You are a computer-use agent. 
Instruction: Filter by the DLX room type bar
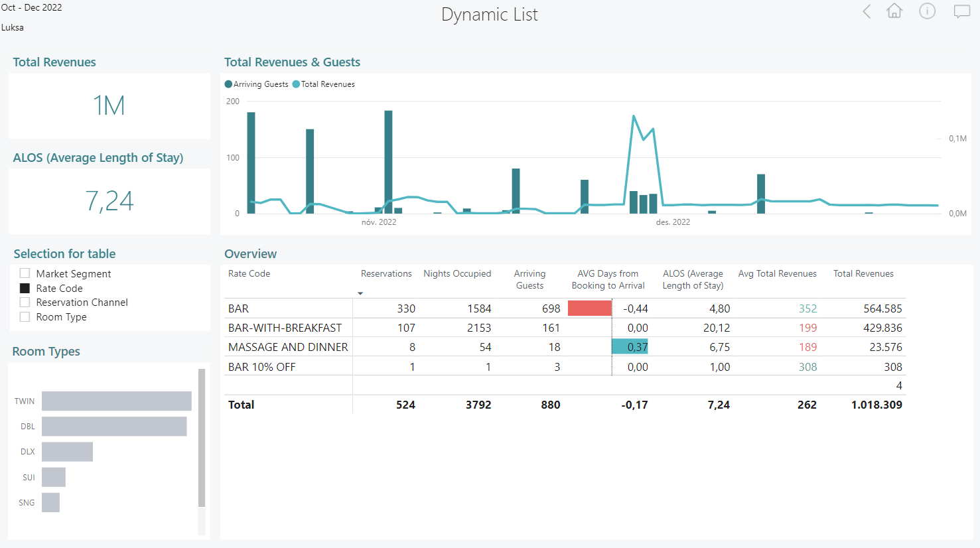pos(67,452)
